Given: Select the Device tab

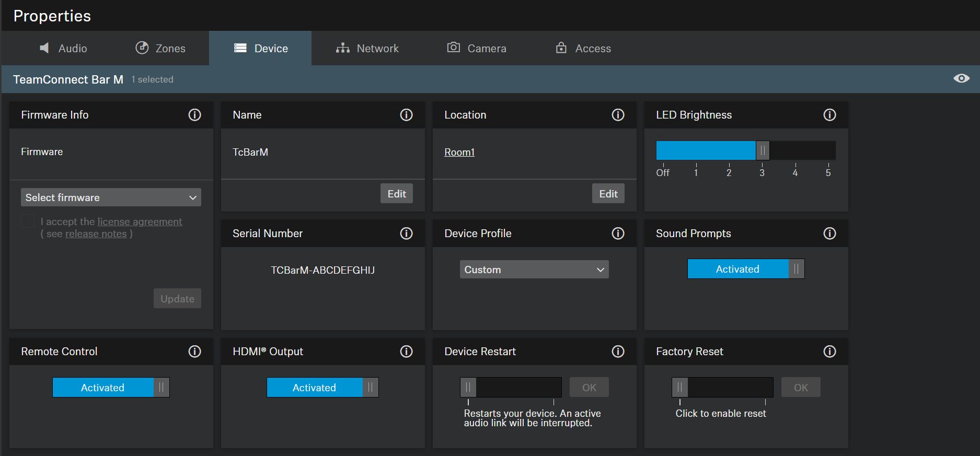Looking at the screenshot, I should tap(260, 48).
